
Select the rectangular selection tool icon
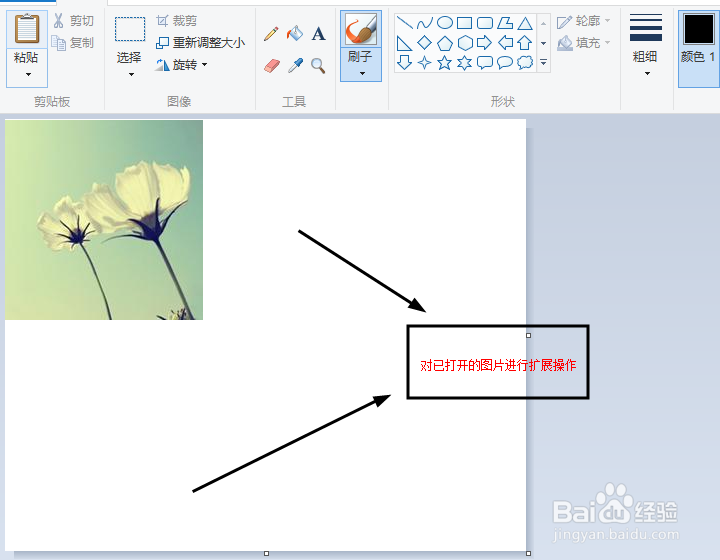click(x=130, y=29)
